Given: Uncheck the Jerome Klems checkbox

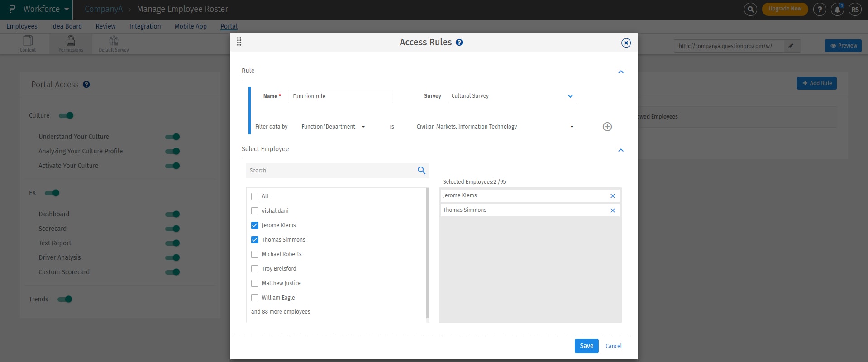Looking at the screenshot, I should [x=255, y=225].
